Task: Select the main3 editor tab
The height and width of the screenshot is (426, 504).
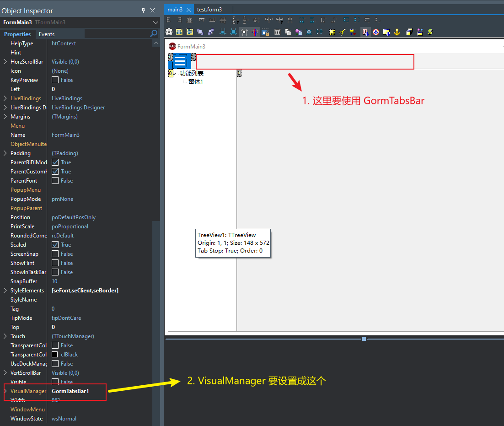Action: click(x=175, y=10)
